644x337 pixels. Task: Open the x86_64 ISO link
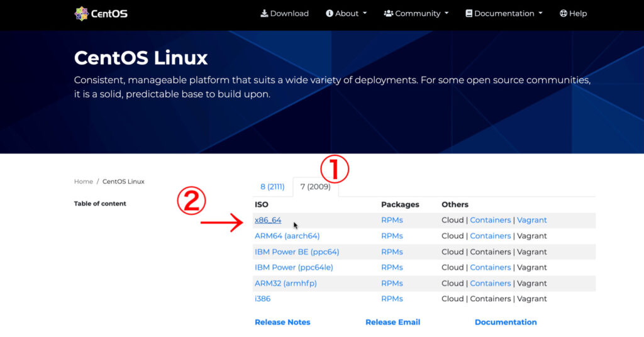pyautogui.click(x=268, y=220)
